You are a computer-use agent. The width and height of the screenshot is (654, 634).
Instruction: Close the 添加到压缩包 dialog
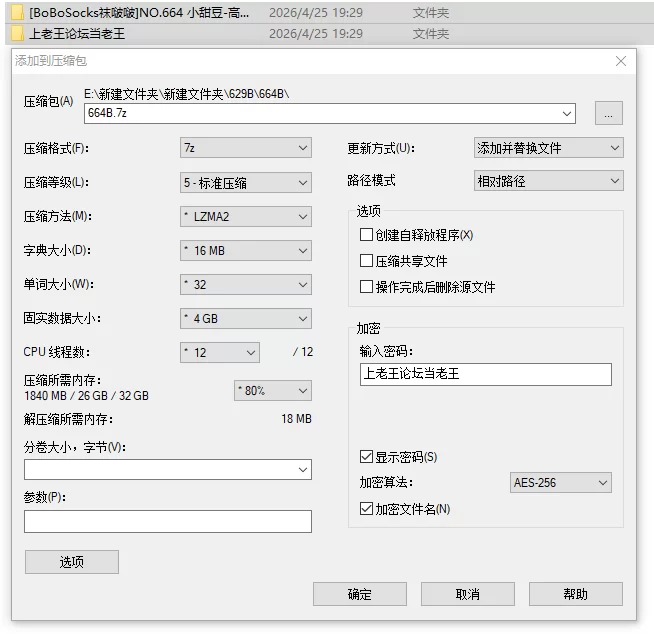(621, 61)
